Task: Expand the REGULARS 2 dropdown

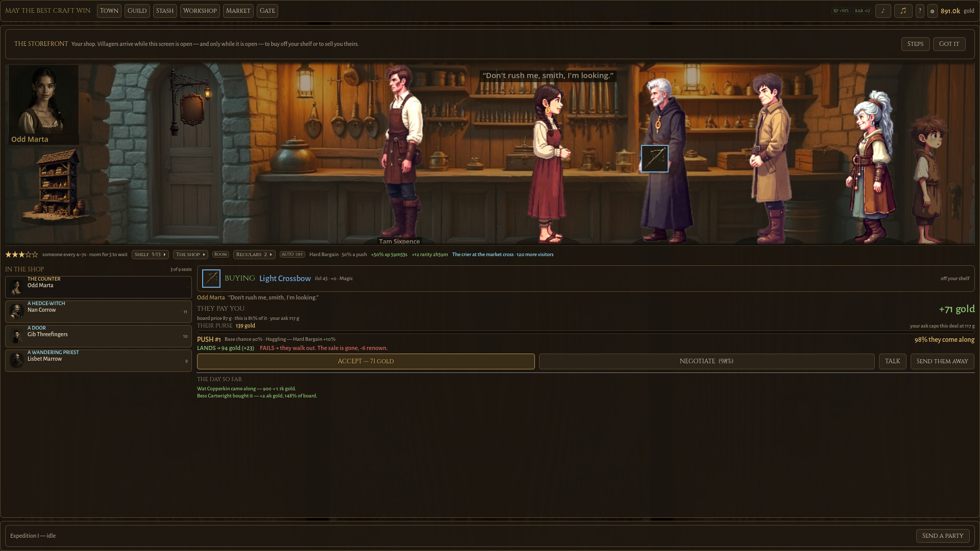Action: point(254,255)
